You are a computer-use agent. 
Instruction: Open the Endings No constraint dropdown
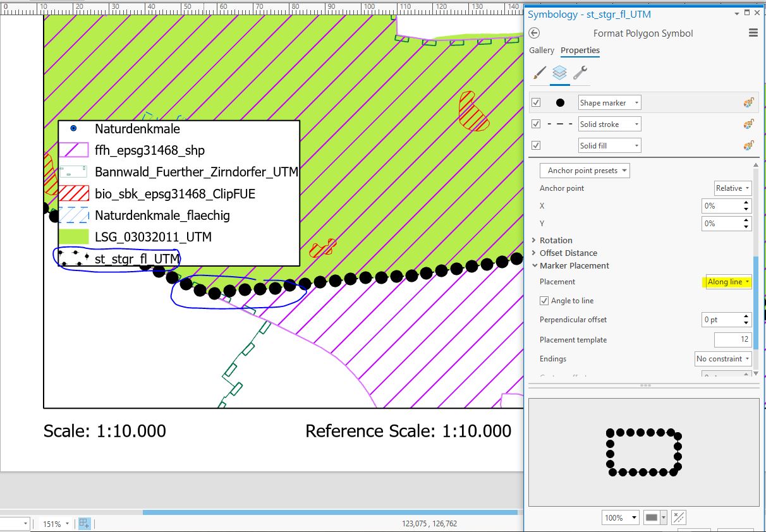pyautogui.click(x=722, y=359)
